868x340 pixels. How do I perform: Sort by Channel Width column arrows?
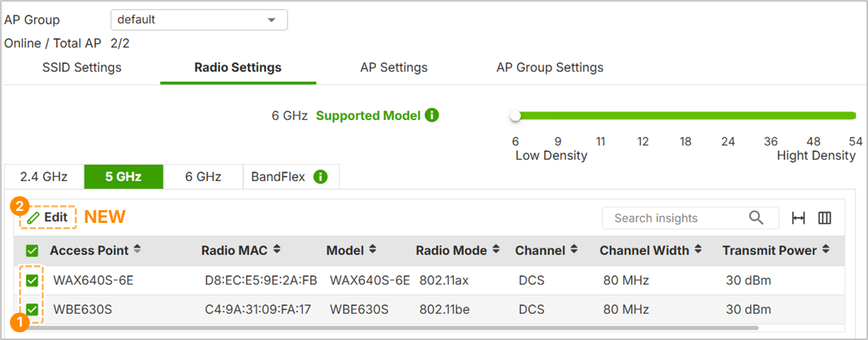coord(698,250)
